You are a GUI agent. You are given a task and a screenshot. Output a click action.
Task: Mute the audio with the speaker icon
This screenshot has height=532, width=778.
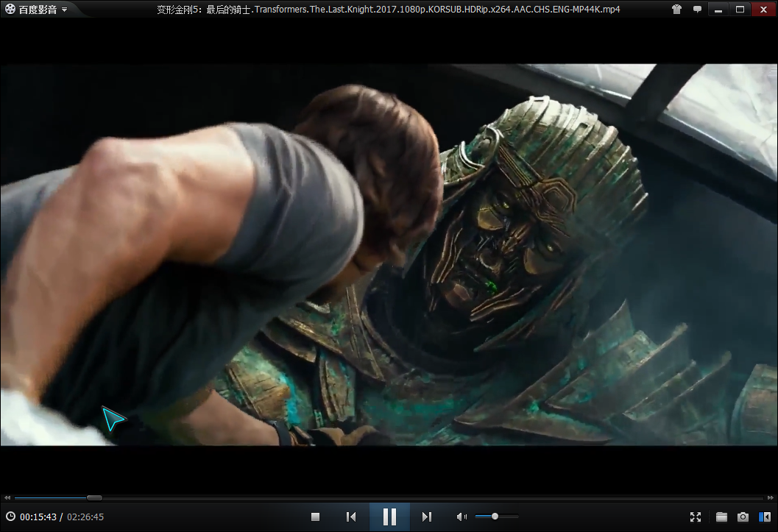pos(462,517)
